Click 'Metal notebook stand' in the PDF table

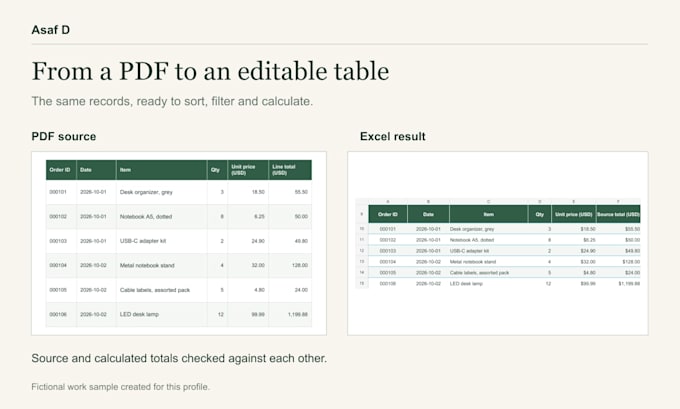coord(147,265)
